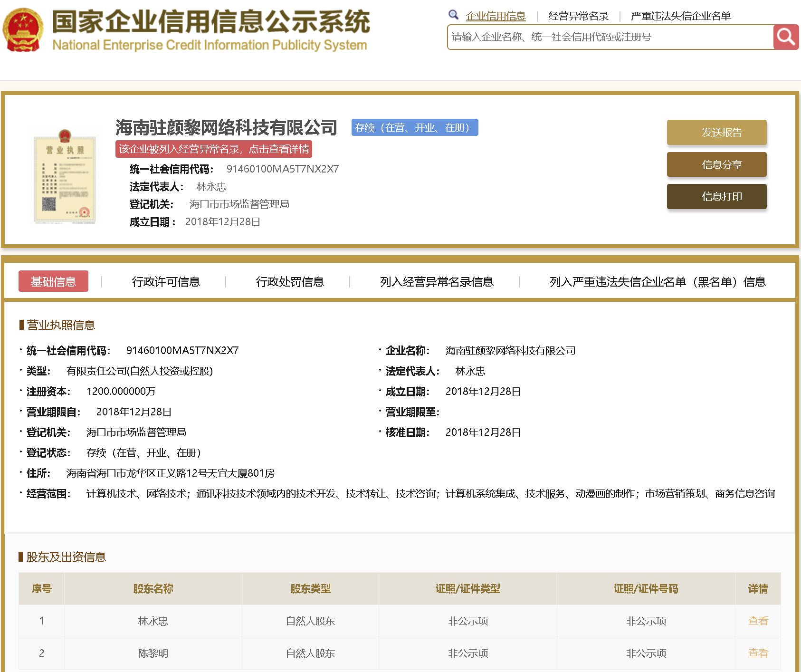This screenshot has width=801, height=672.
Task: Switch to the 行政处罚信息 tab
Action: click(x=290, y=281)
